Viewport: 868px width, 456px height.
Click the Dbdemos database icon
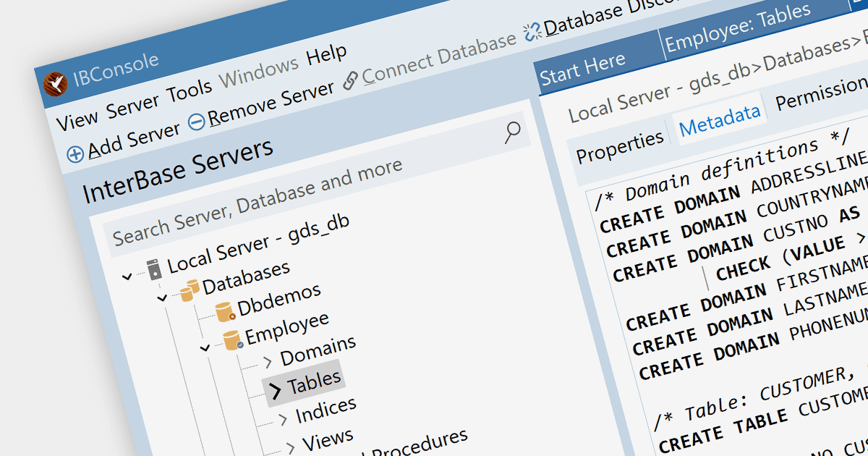click(x=225, y=311)
